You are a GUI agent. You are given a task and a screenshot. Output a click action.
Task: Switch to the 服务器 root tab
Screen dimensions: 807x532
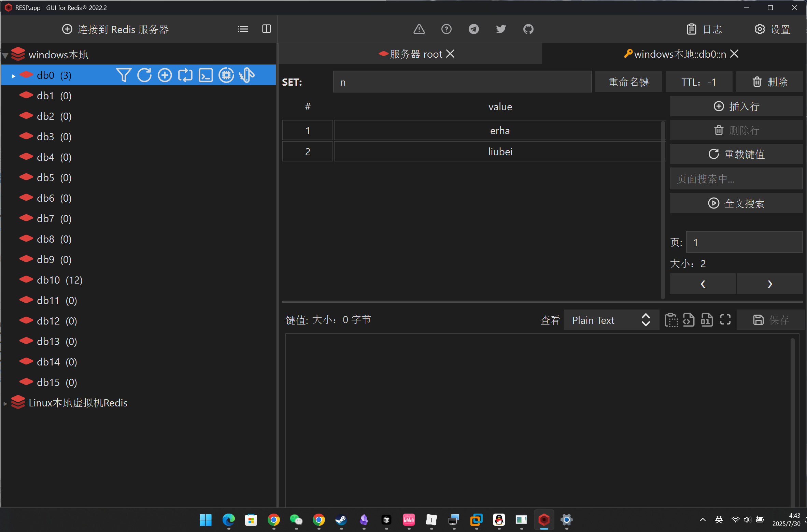416,54
